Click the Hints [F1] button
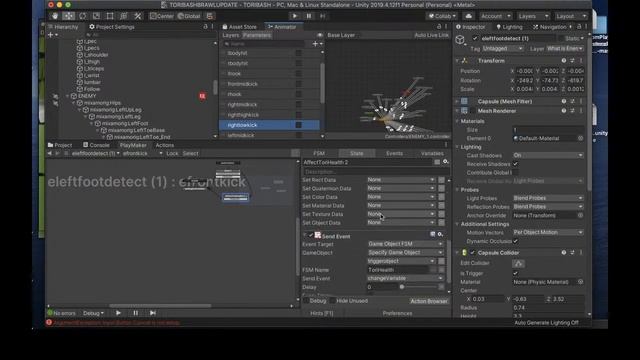 coord(322,313)
